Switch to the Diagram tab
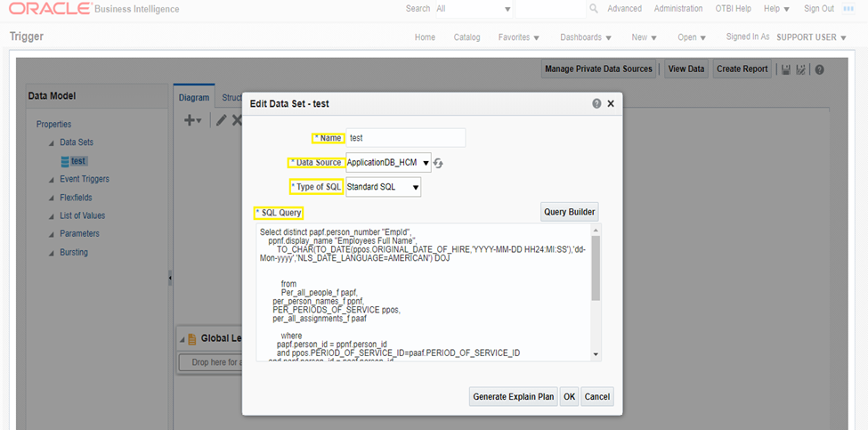Image resolution: width=868 pixels, height=430 pixels. tap(193, 98)
